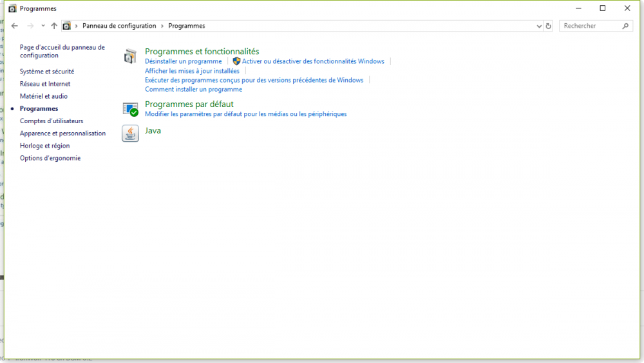This screenshot has width=644, height=363.
Task: Open the Java heading link
Action: pyautogui.click(x=153, y=130)
